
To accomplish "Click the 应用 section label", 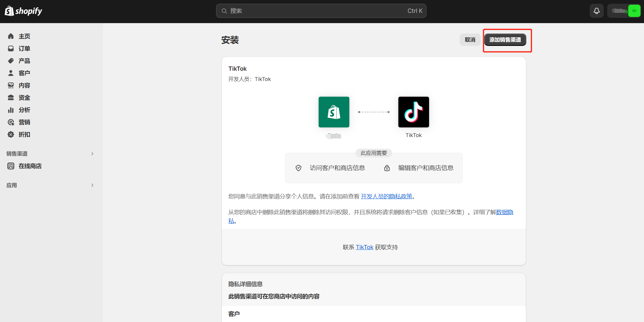I will point(12,185).
